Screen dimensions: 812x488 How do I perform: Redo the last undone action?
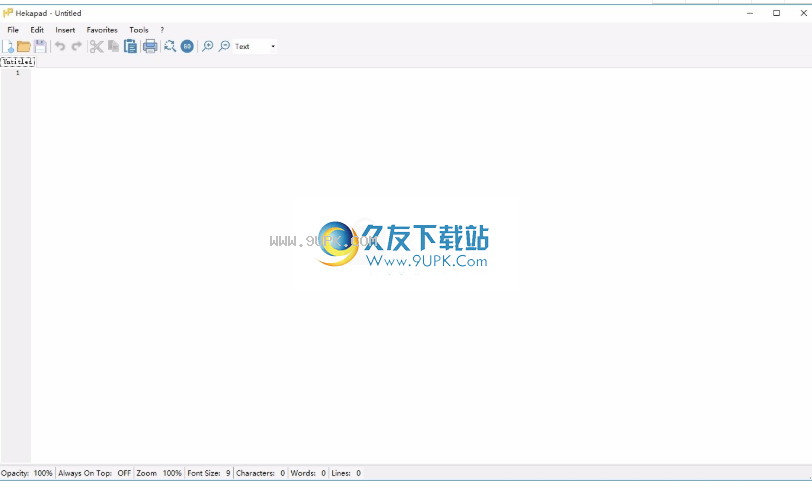coord(77,47)
